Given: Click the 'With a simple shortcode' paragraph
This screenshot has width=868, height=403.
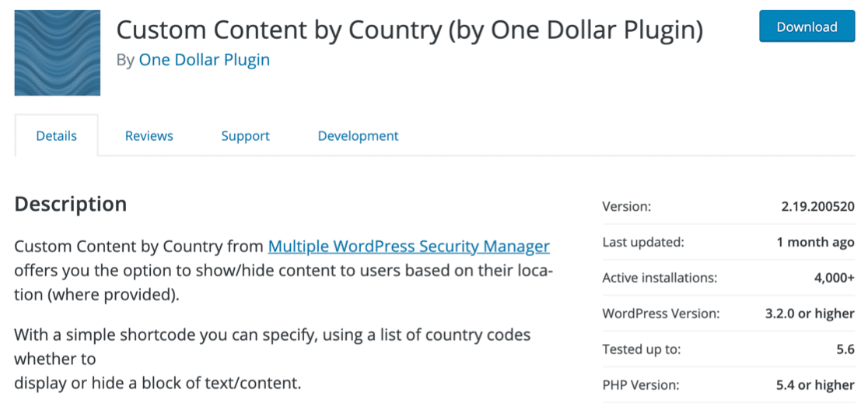Looking at the screenshot, I should (272, 359).
